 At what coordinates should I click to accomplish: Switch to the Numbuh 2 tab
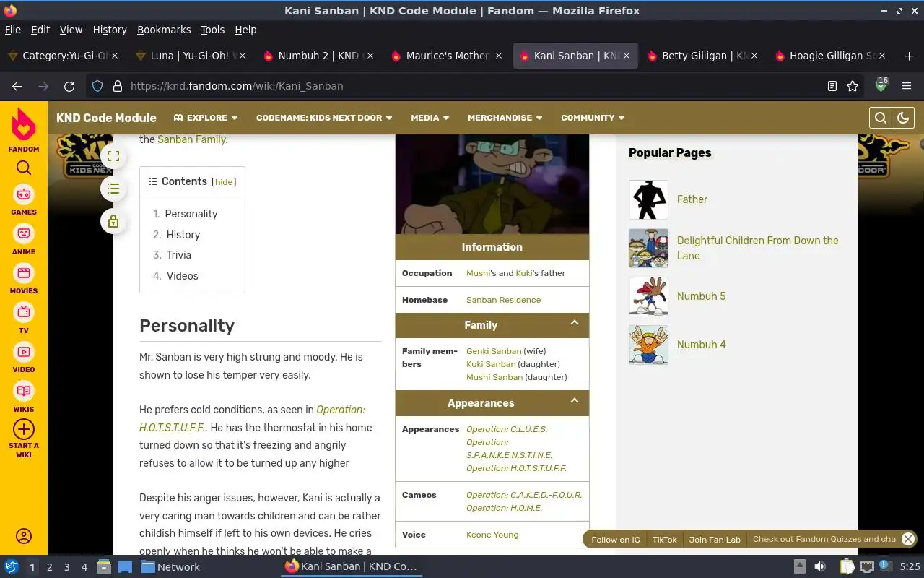point(318,56)
